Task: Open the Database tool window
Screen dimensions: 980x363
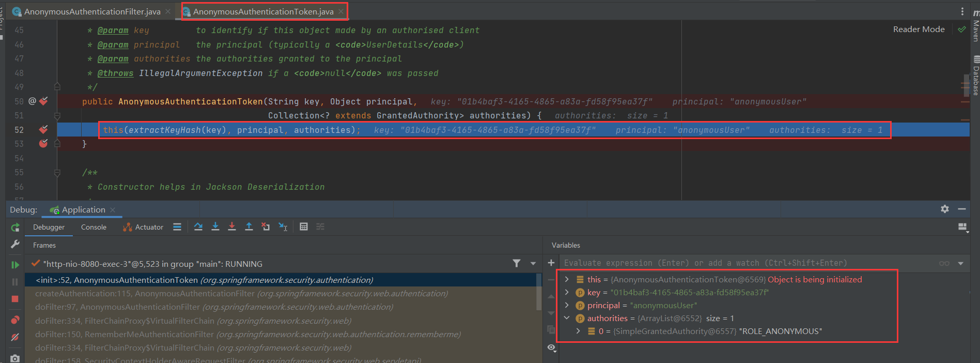Action: point(976,75)
